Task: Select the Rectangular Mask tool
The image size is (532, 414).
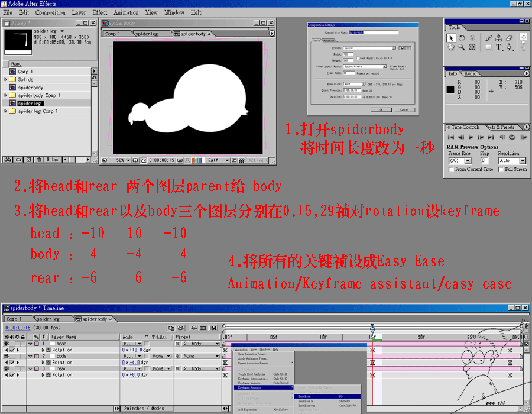Action: pos(489,47)
